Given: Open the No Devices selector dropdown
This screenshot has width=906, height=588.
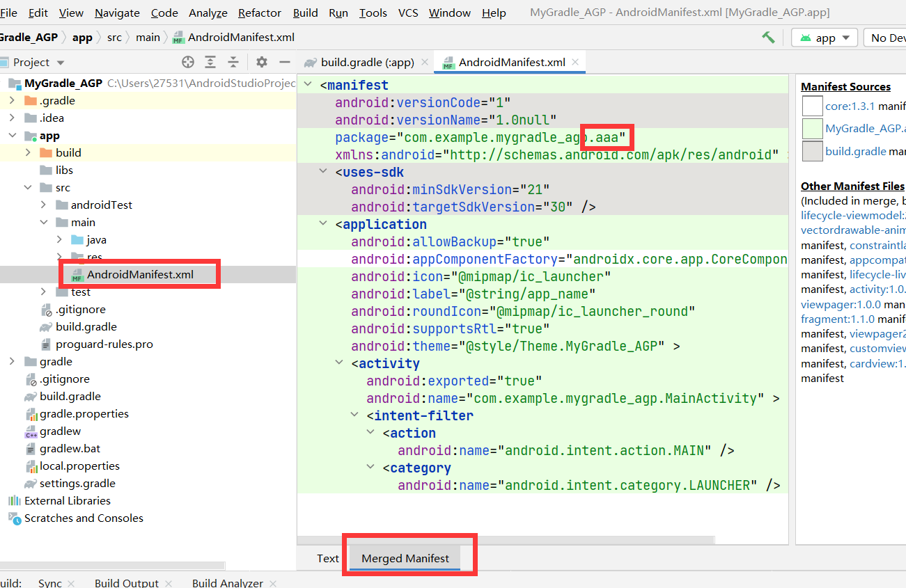Looking at the screenshot, I should point(885,38).
